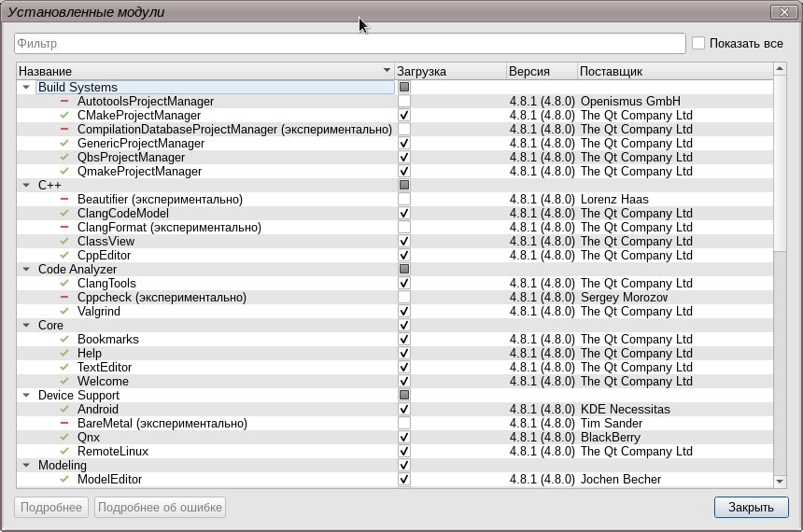The image size is (803, 532).
Task: Click red minus icon beside BareMetal
Action: [x=64, y=423]
